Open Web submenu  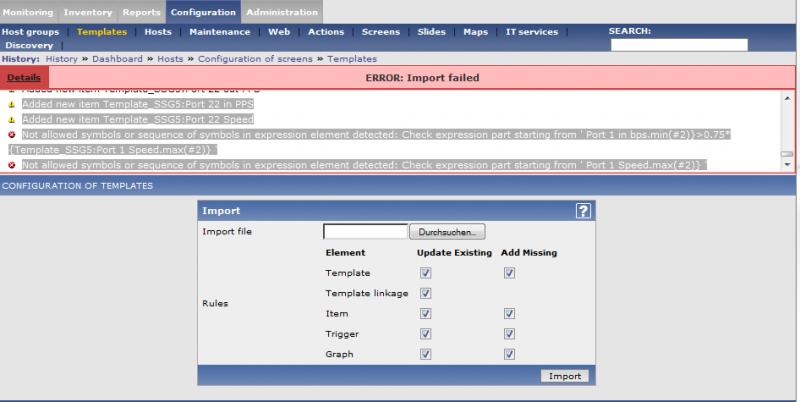point(279,32)
